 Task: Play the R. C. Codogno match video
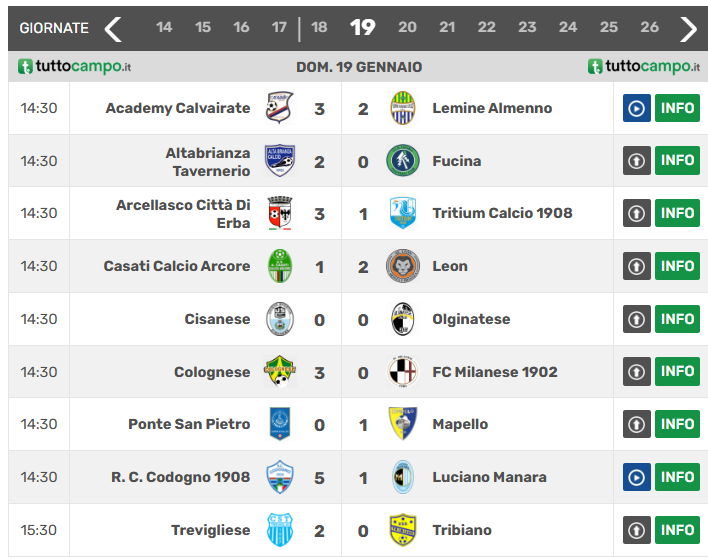tap(636, 477)
